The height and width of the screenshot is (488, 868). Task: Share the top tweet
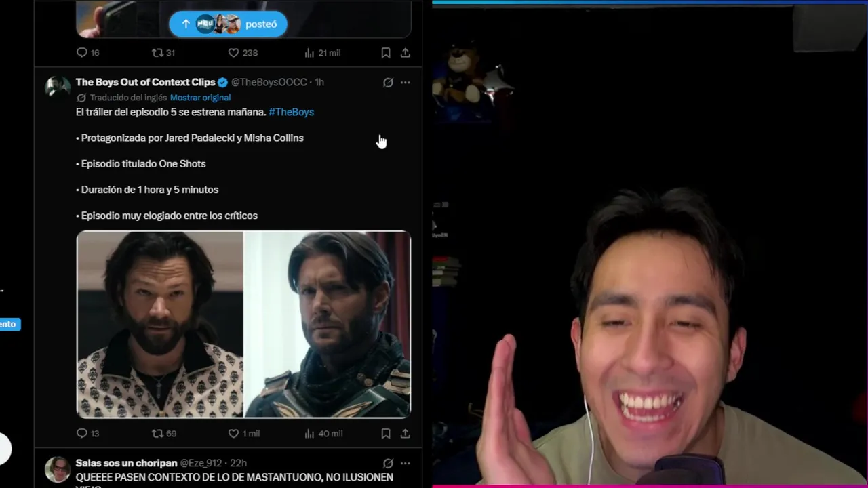[405, 53]
